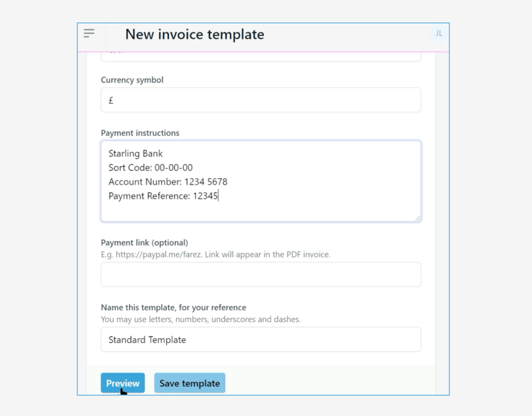Click the Payment link optional input
This screenshot has width=532, height=416.
click(x=260, y=274)
